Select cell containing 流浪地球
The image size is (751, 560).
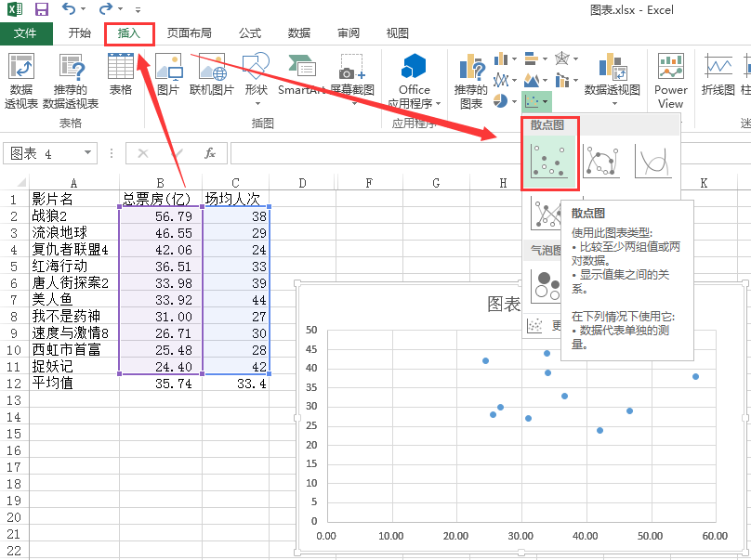(74, 232)
